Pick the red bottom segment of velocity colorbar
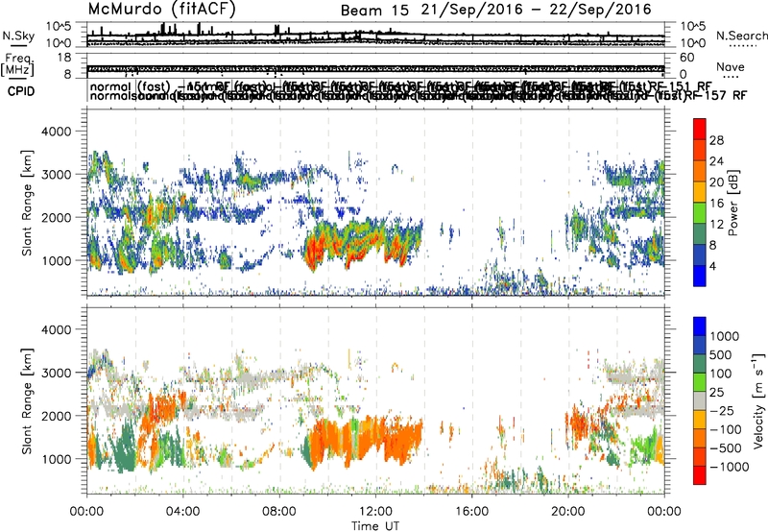768x532 pixels. pos(700,475)
